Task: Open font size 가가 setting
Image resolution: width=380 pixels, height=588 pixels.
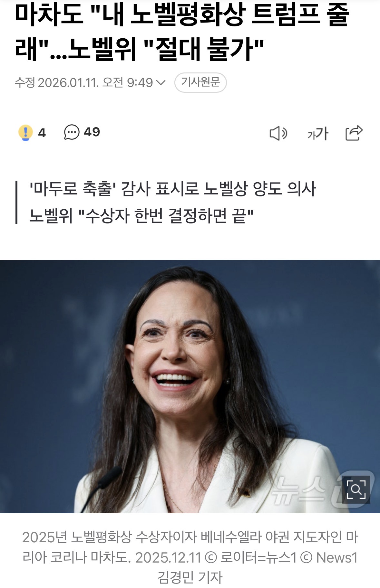Action: [x=317, y=133]
